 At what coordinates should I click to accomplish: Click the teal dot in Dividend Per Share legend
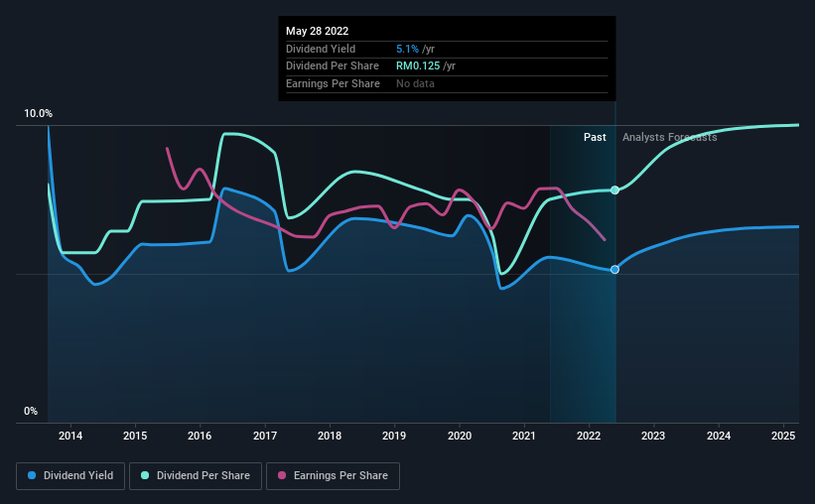click(145, 475)
